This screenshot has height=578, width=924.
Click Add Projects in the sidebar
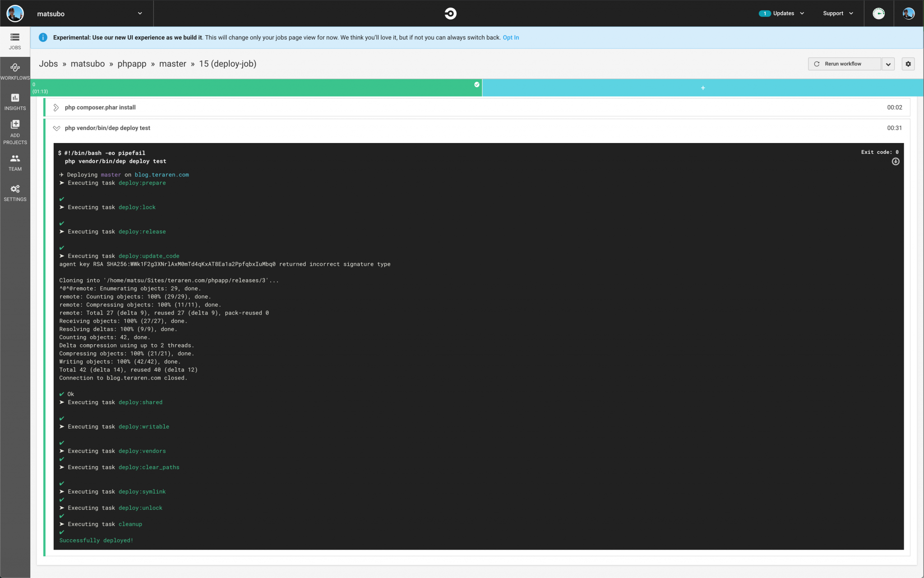click(15, 131)
